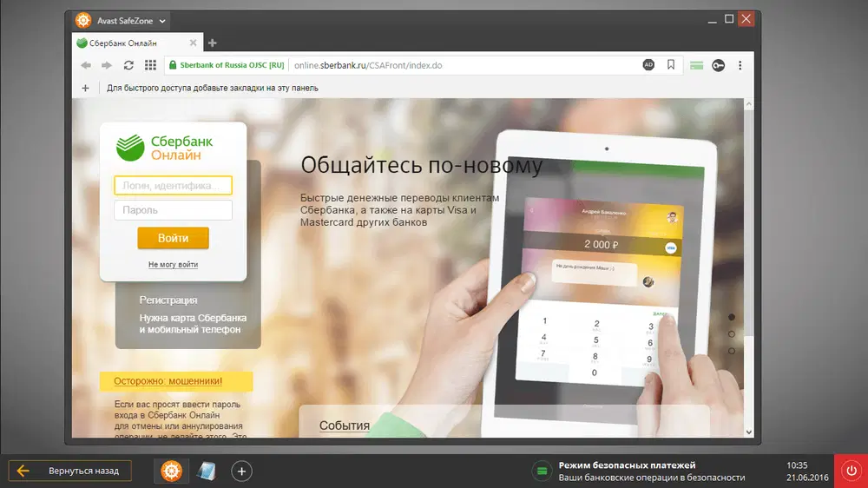Add an app with the taskbar plus button

241,472
